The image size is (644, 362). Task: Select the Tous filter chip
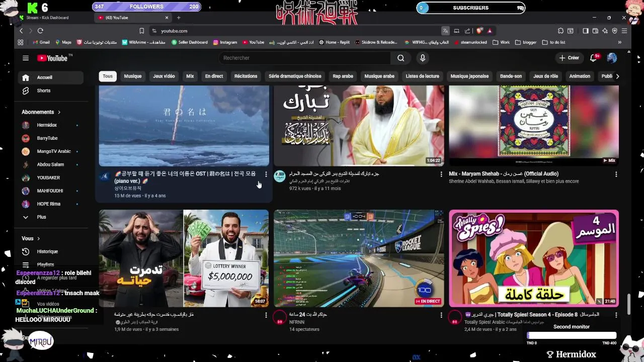(108, 76)
